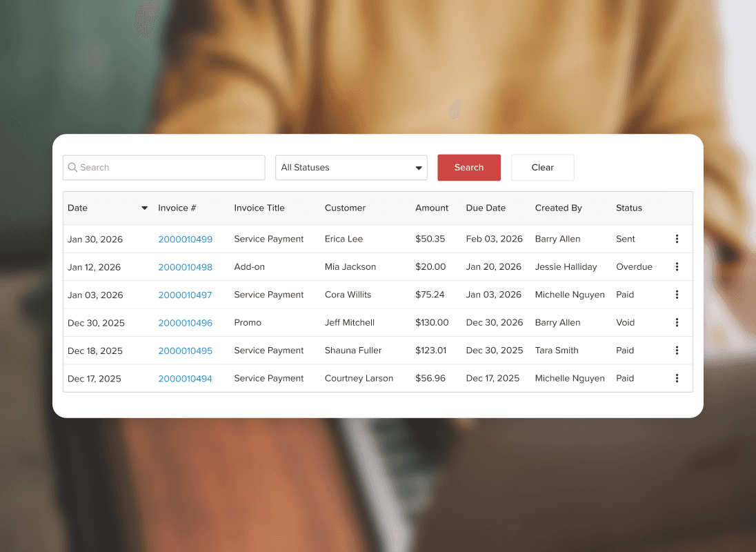Show more actions for Shauna Fuller's invoice
The width and height of the screenshot is (756, 552).
[677, 351]
